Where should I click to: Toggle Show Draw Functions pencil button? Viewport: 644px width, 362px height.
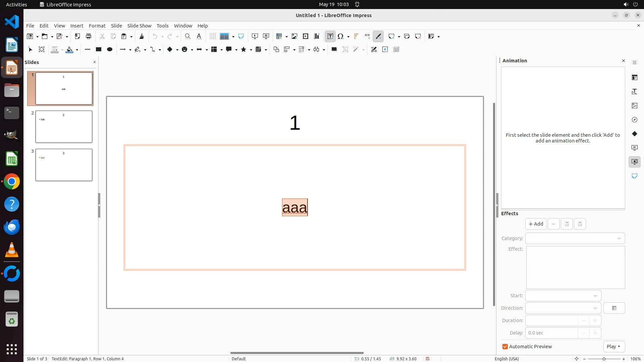pos(378,37)
